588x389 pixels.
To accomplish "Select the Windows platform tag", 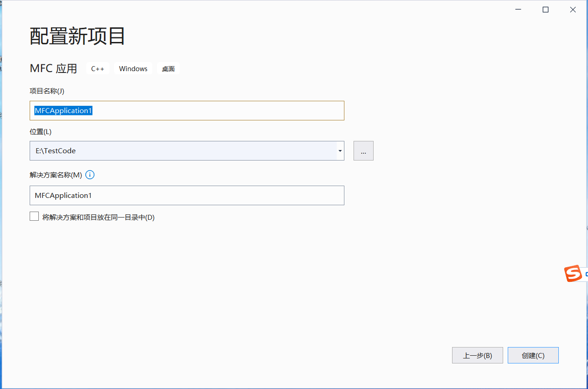I will (133, 68).
